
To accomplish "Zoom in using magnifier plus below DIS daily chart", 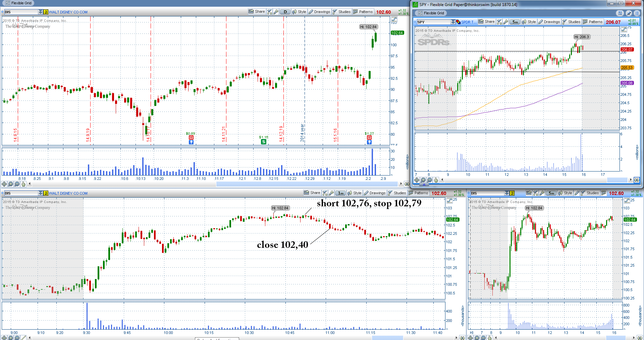I will (x=10, y=184).
